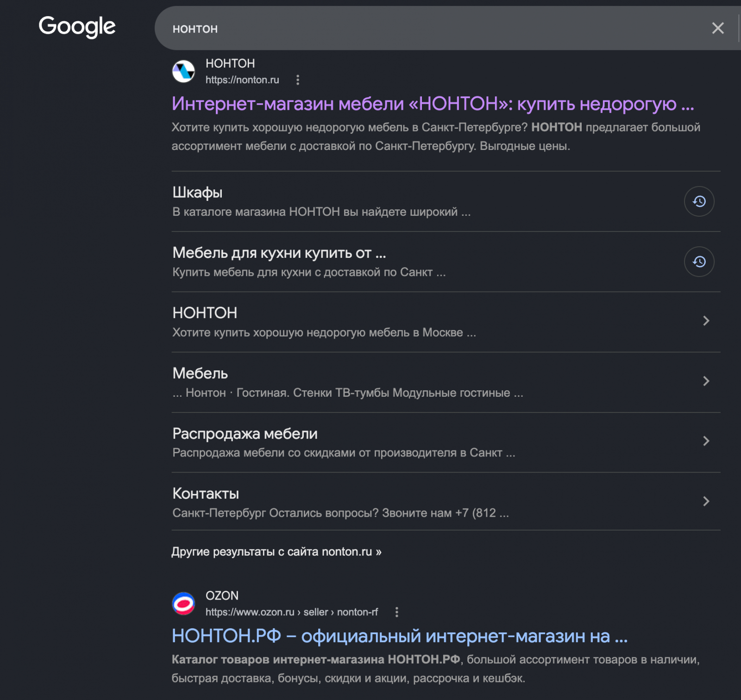
Task: Open the НОНТОН.РФ official store on Ozon result
Action: click(x=400, y=636)
